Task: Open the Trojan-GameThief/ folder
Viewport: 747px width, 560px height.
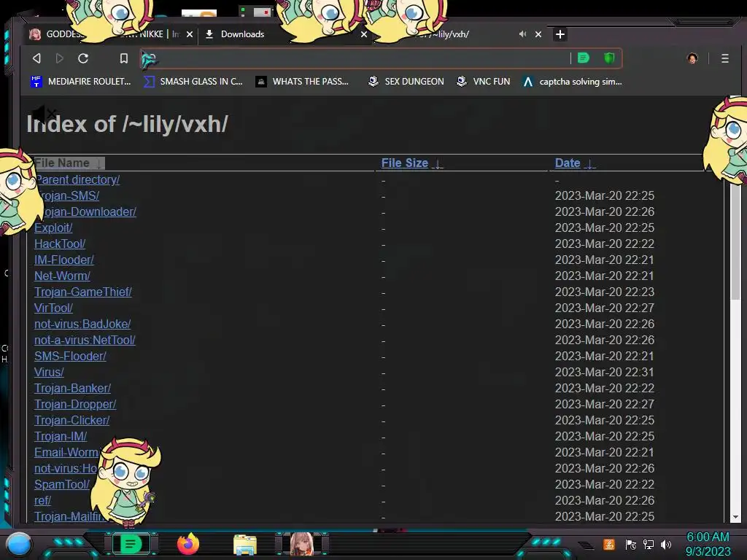Action: (x=83, y=292)
